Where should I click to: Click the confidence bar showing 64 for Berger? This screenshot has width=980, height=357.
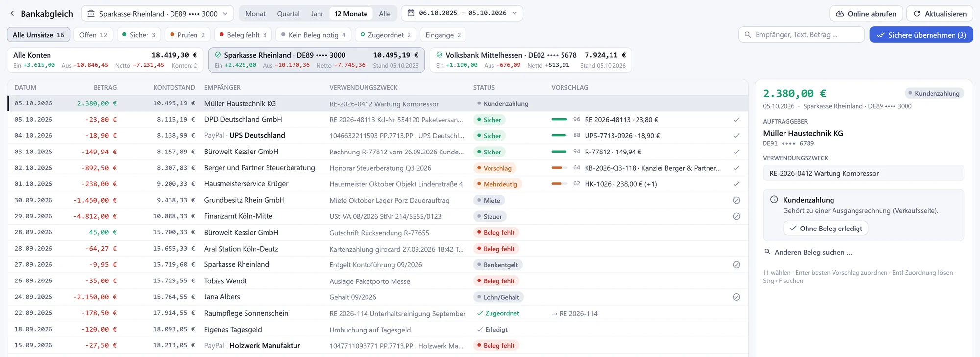559,168
